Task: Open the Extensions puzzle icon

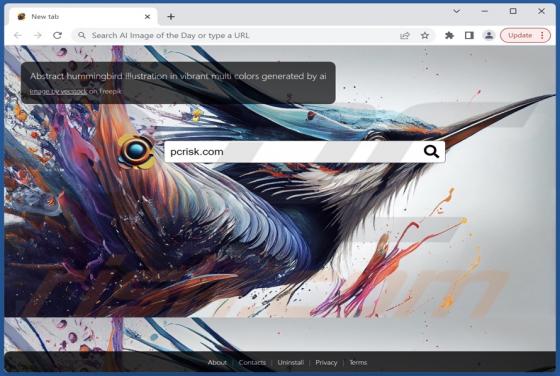Action: [449, 35]
